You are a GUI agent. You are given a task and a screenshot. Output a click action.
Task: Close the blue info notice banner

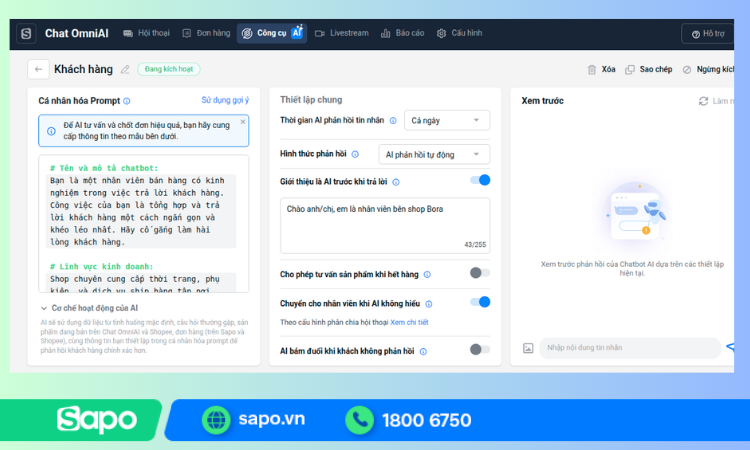[x=243, y=122]
